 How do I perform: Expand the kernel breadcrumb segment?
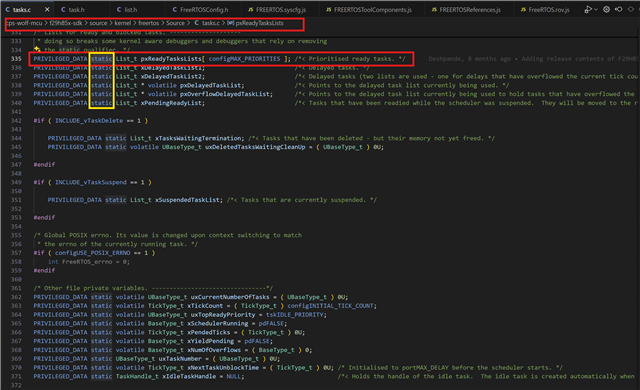[123, 23]
